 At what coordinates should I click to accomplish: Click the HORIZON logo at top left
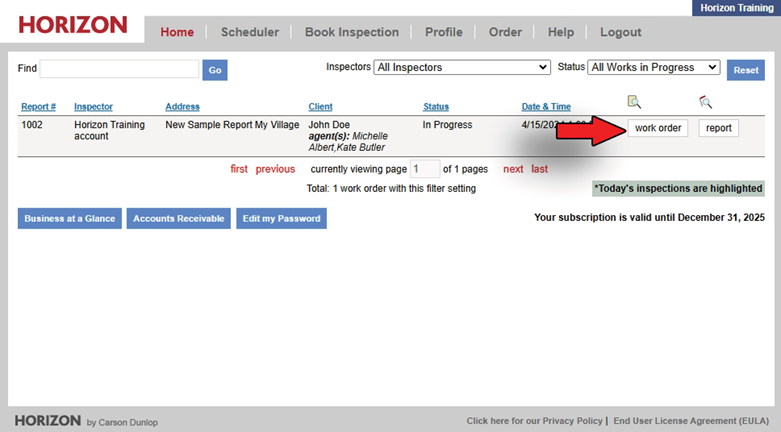pyautogui.click(x=72, y=25)
